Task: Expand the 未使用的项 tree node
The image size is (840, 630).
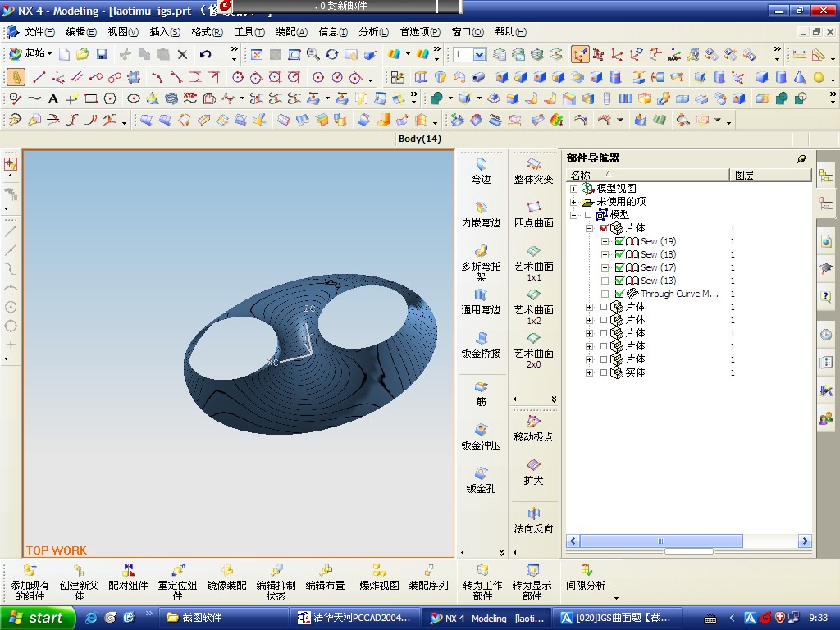Action: click(573, 202)
